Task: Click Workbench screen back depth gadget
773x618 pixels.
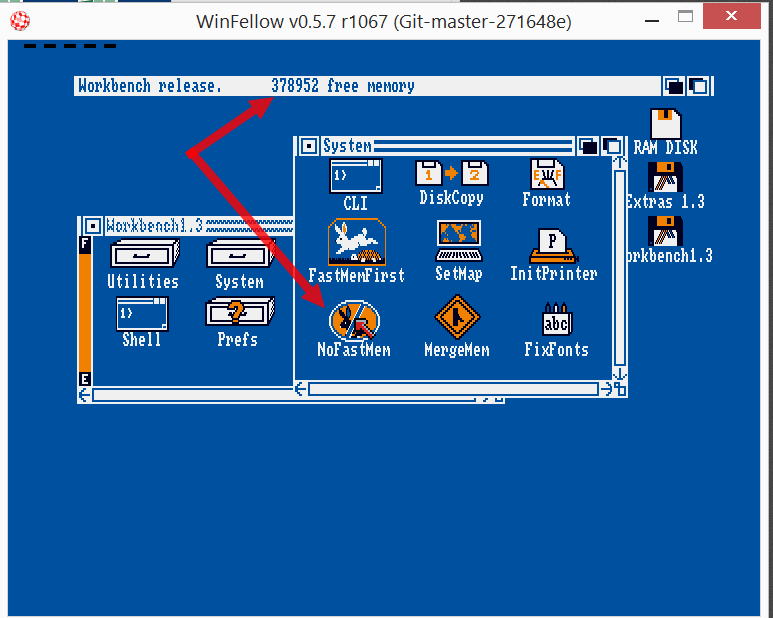Action: (673, 86)
